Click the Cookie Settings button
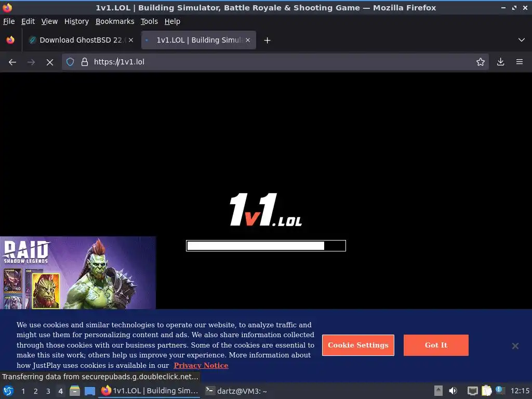The height and width of the screenshot is (399, 532). (358, 345)
